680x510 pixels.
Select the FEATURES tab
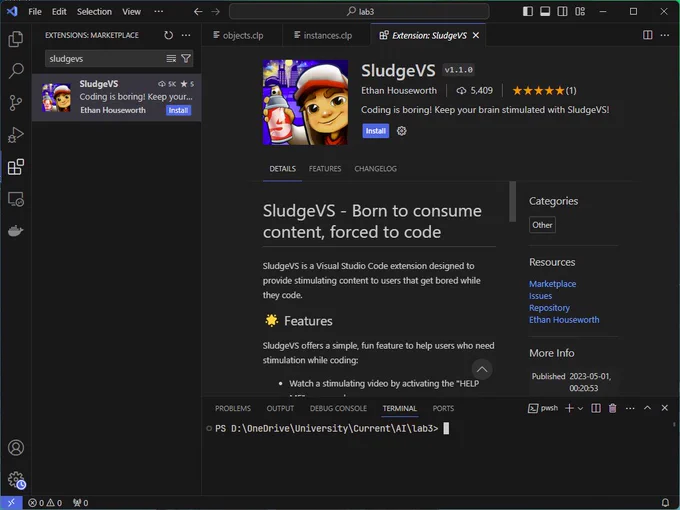325,169
